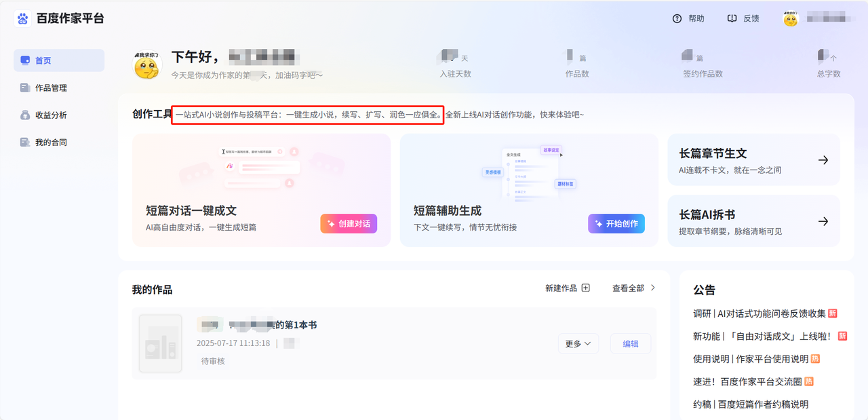Expand 查看全部 chevron arrow
The width and height of the screenshot is (868, 420).
(x=653, y=288)
